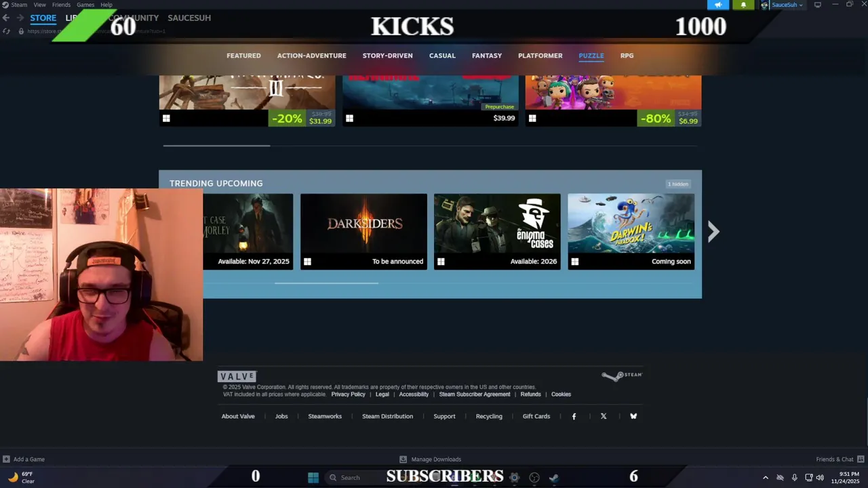
Task: Open the -80% game at $6.99
Action: point(613,101)
